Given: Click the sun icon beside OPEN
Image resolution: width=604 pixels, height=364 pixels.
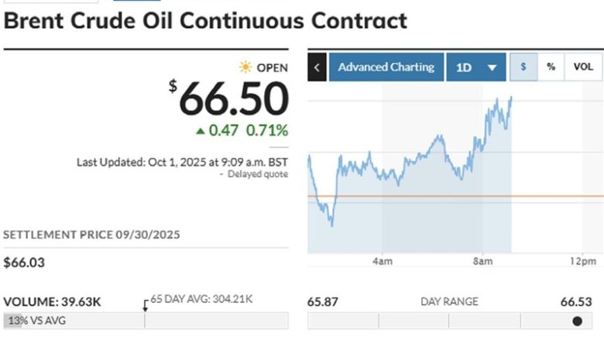Looking at the screenshot, I should pos(245,67).
